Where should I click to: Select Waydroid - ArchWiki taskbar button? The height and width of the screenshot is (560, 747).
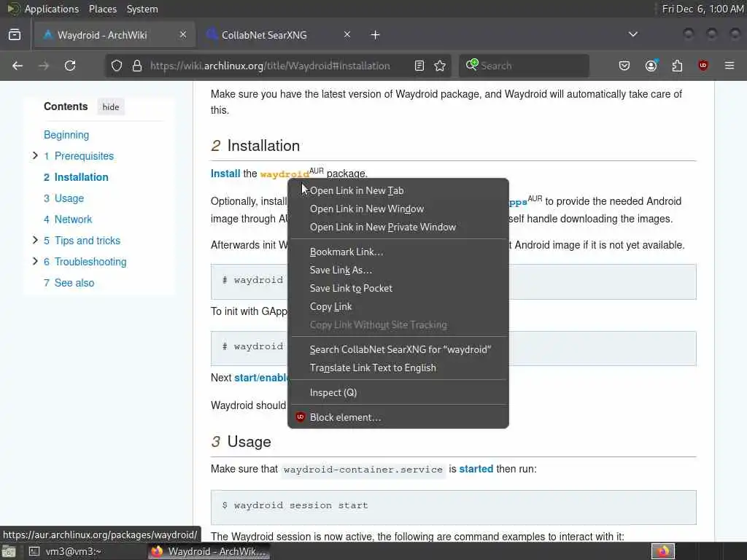coord(209,551)
